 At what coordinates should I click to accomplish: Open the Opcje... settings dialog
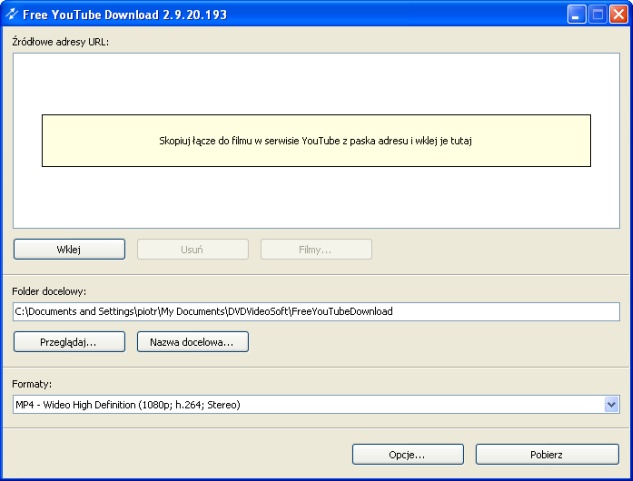[407, 454]
